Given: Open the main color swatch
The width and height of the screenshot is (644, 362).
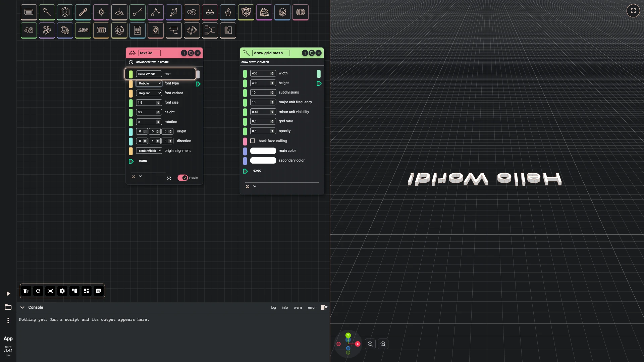Looking at the screenshot, I should pyautogui.click(x=263, y=151).
